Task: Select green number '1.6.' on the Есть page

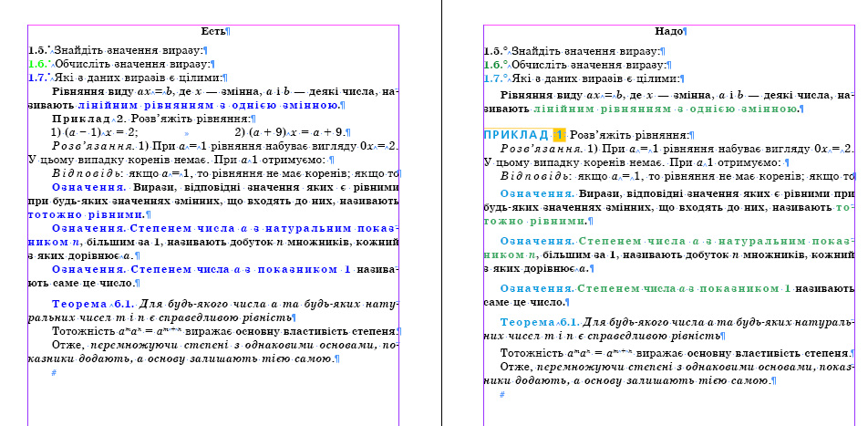Action: pyautogui.click(x=37, y=64)
